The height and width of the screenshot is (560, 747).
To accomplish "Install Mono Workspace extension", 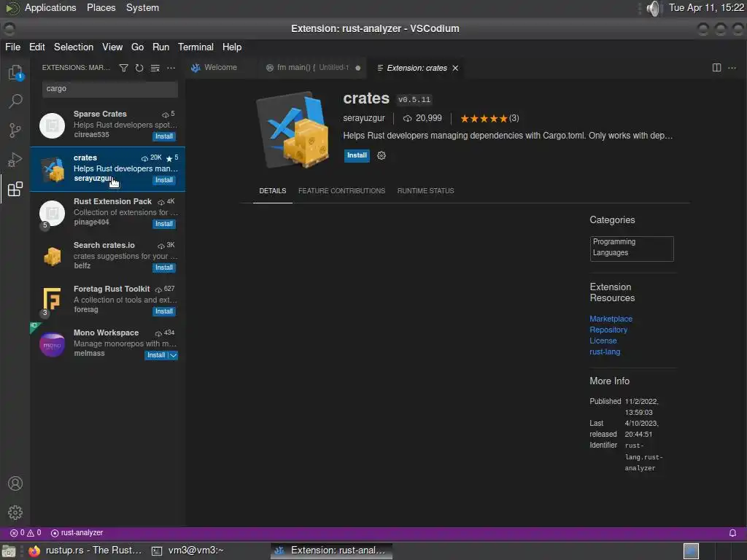I will tap(156, 355).
